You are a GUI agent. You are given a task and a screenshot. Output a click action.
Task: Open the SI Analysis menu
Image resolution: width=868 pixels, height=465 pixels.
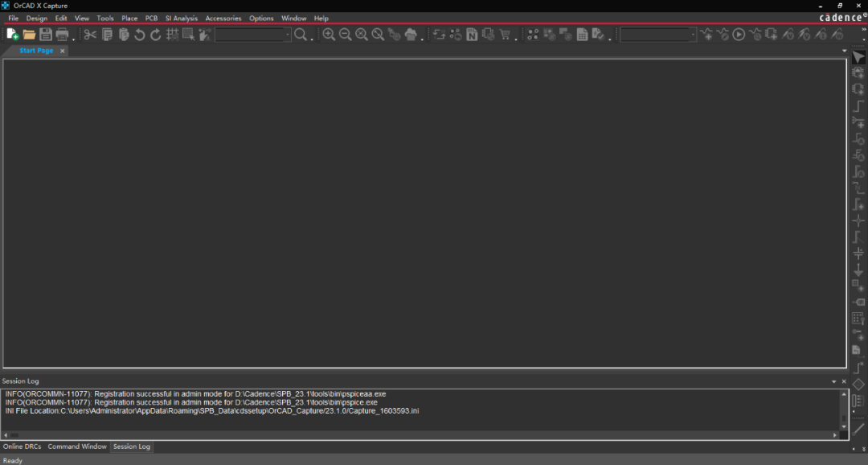[x=181, y=18]
